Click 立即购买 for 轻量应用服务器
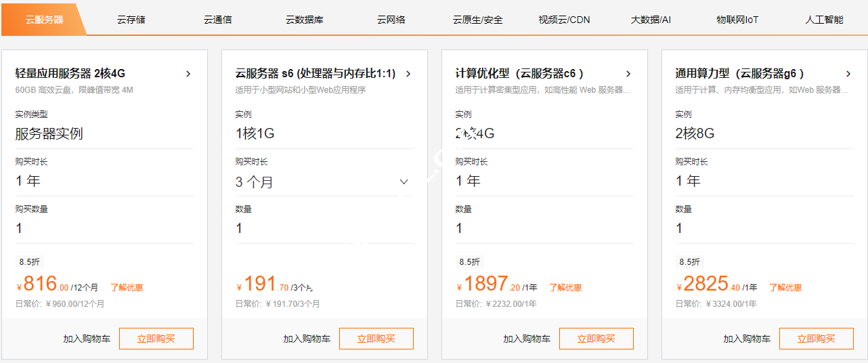868x363 pixels. (x=156, y=339)
